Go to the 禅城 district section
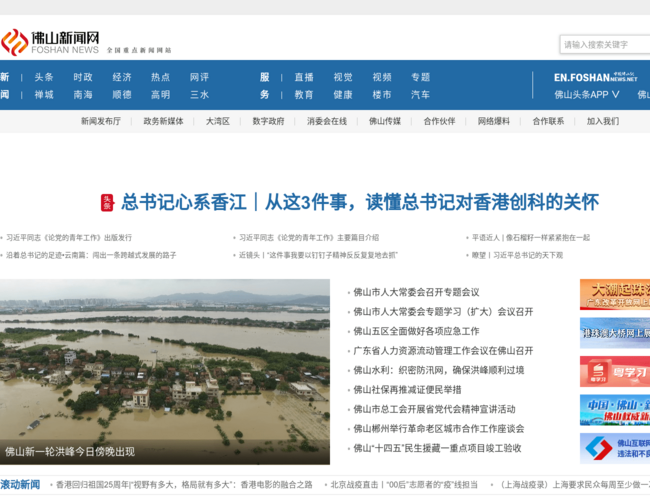650x500 pixels. click(44, 95)
